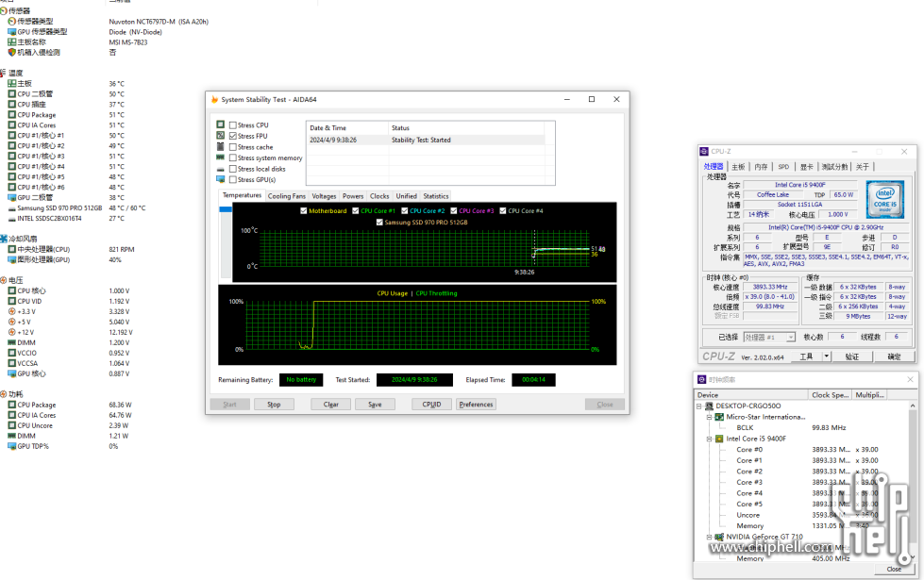Click the CPU-Z window title icon

(703, 151)
